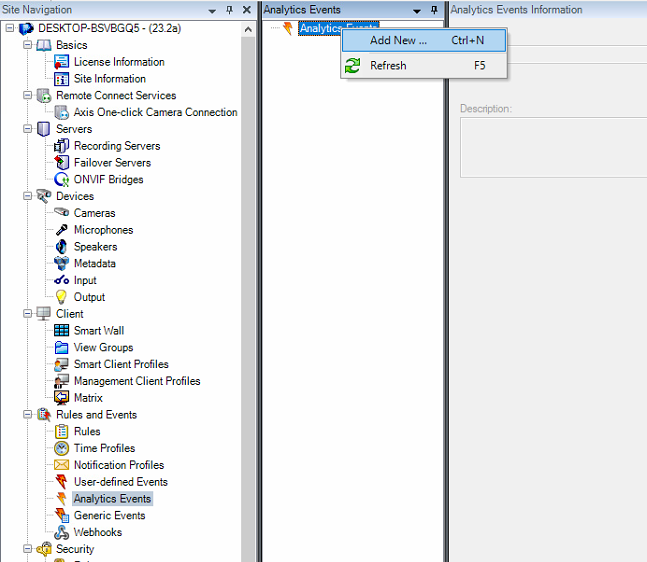Open Analytics Events panel dropdown arrow
This screenshot has height=562, width=647.
pos(417,10)
